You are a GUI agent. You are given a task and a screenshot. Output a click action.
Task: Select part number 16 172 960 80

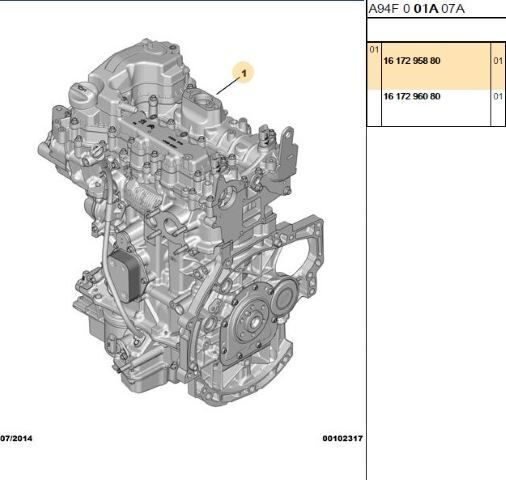tap(412, 96)
